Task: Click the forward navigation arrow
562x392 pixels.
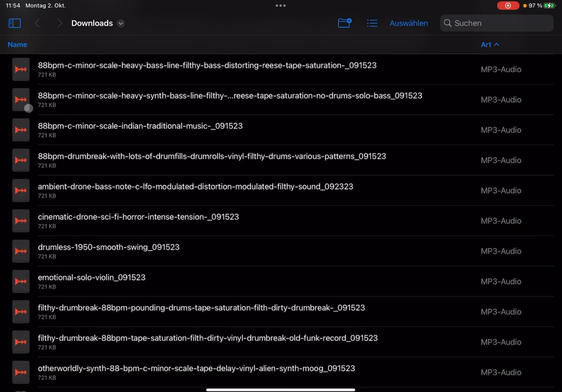Action: point(60,23)
